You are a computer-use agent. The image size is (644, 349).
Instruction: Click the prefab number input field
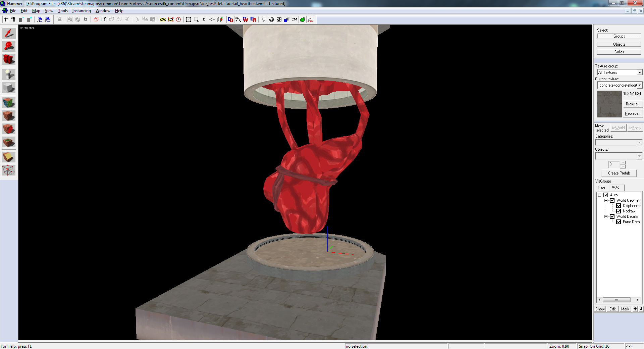tap(614, 164)
